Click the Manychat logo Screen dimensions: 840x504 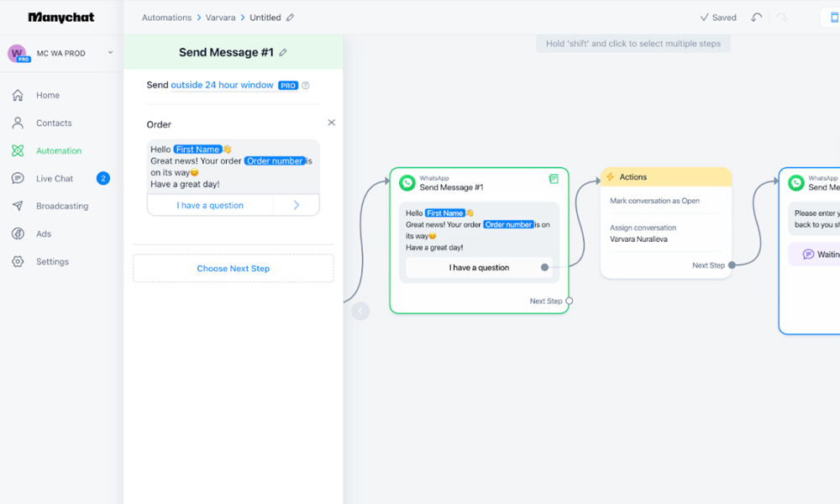[61, 17]
